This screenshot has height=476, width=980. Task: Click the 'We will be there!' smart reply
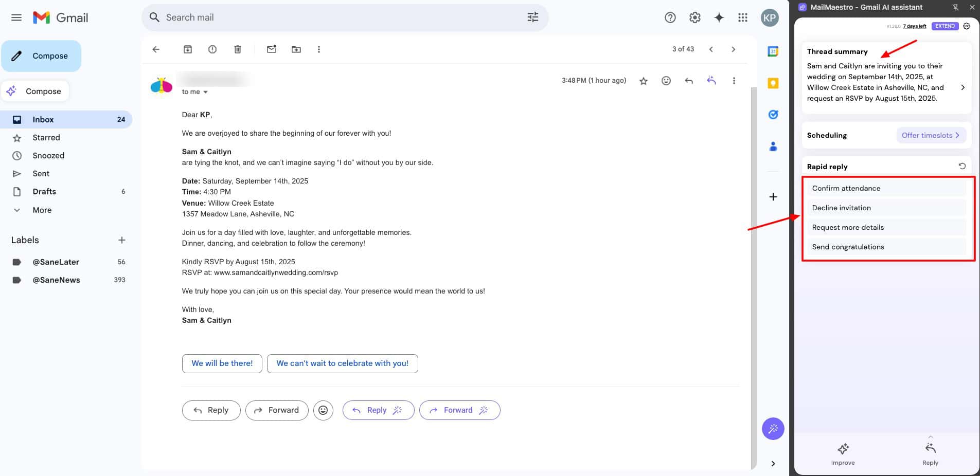tap(222, 363)
